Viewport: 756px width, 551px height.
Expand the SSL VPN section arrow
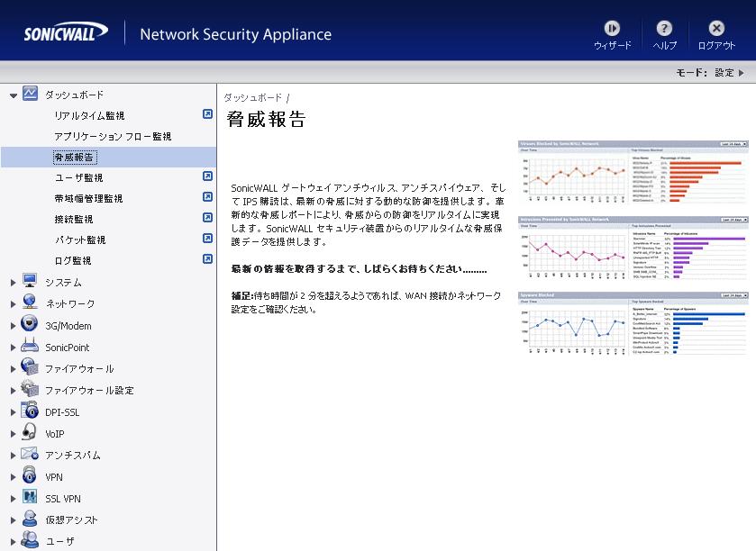click(13, 499)
